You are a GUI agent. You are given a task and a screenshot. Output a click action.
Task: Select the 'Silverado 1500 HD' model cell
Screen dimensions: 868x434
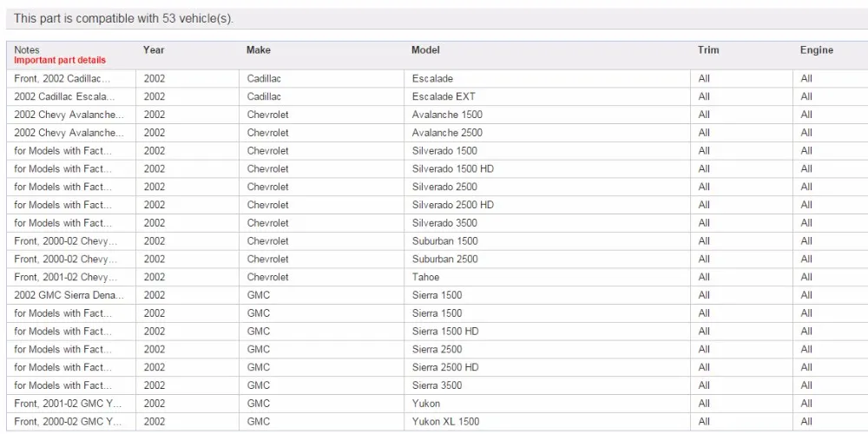(547, 169)
